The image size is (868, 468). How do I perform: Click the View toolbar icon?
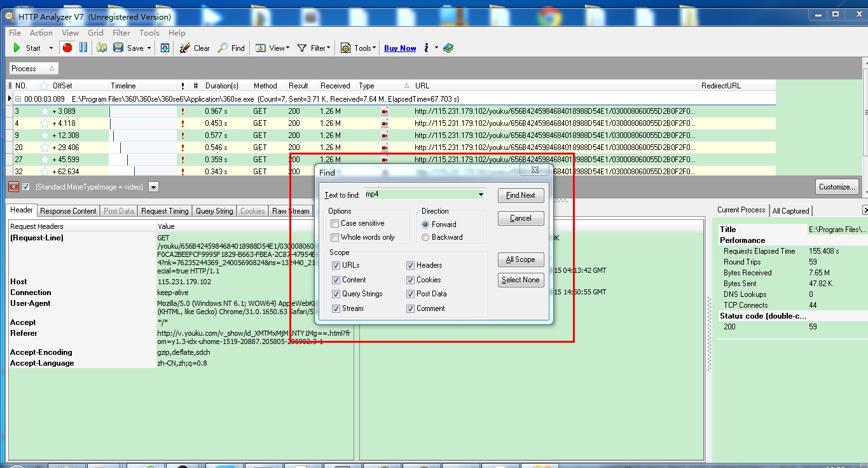coord(261,48)
